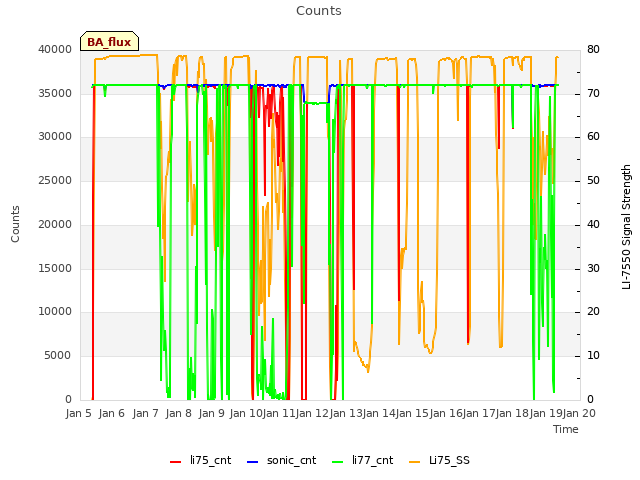Click the 60 right axis value
The image size is (640, 480).
(593, 137)
